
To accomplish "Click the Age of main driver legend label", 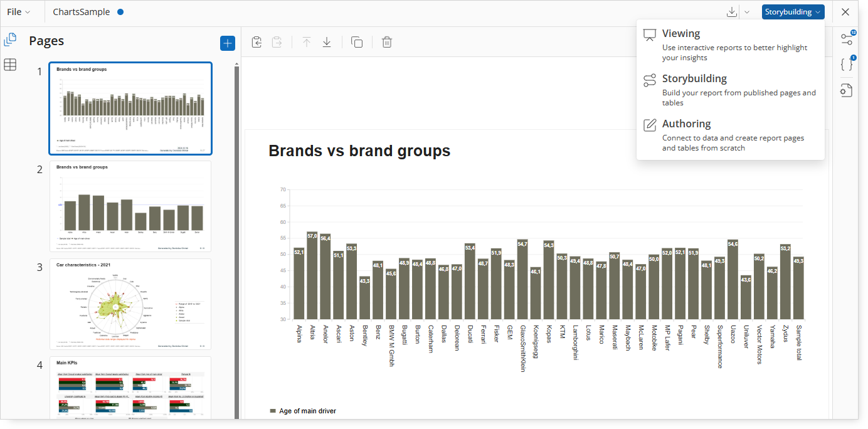I will click(x=307, y=411).
